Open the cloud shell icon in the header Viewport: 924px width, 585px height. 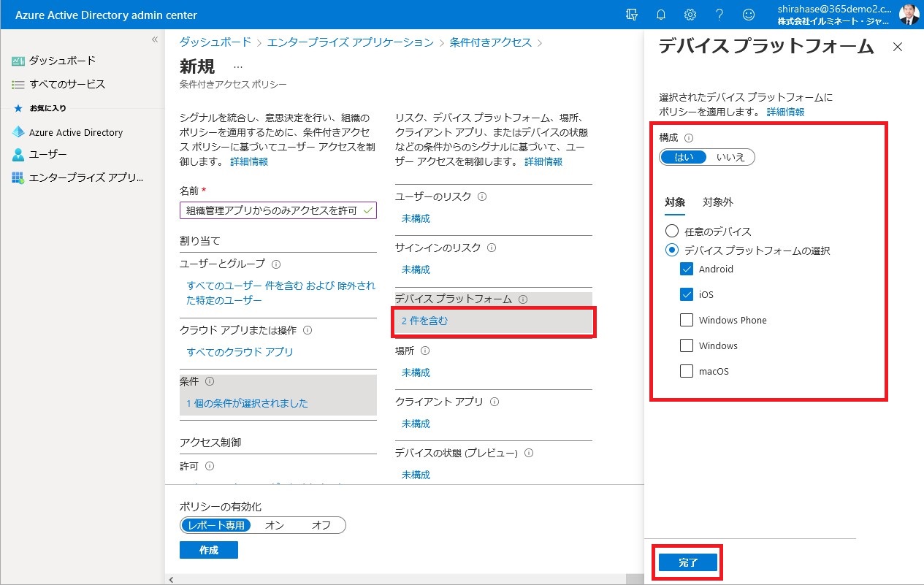pyautogui.click(x=633, y=15)
